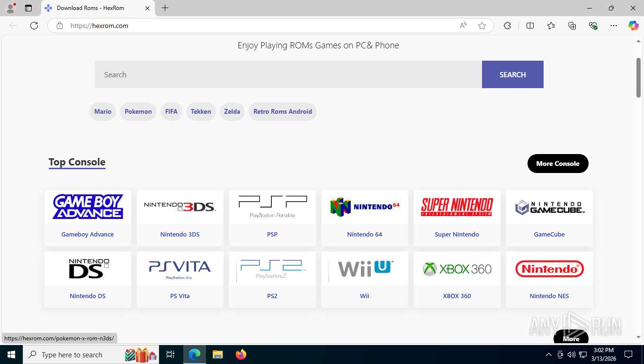Choose the Nintendo 64 logo image
644x364 pixels.
(x=365, y=207)
